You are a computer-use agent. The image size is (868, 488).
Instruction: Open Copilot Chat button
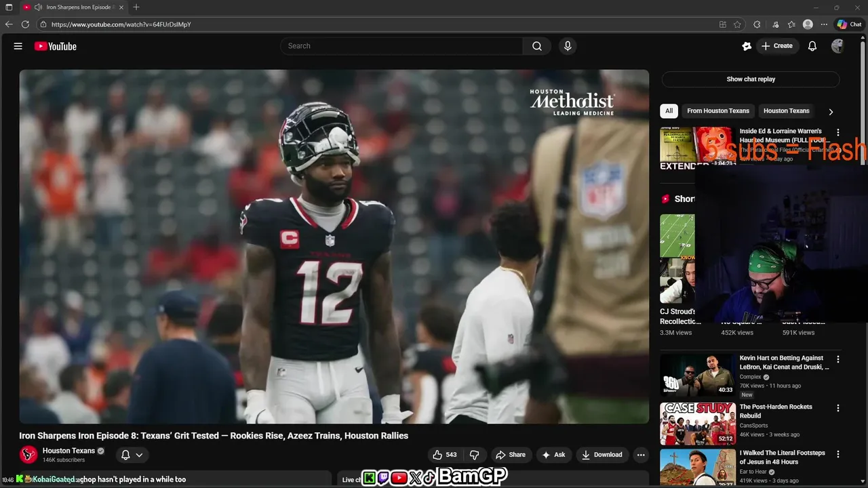click(849, 24)
